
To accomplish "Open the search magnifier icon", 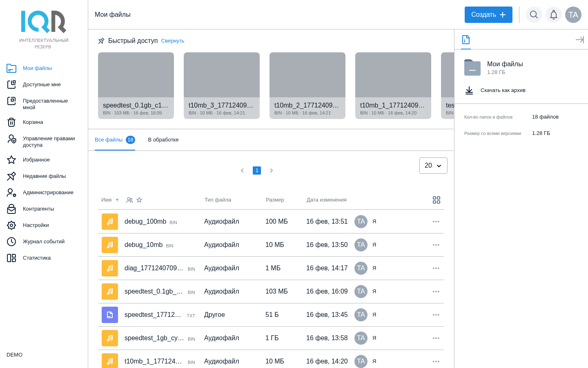I will point(534,15).
